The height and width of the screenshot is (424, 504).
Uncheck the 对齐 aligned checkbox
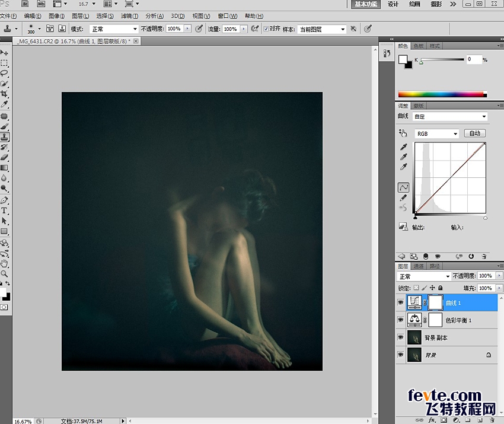click(266, 29)
